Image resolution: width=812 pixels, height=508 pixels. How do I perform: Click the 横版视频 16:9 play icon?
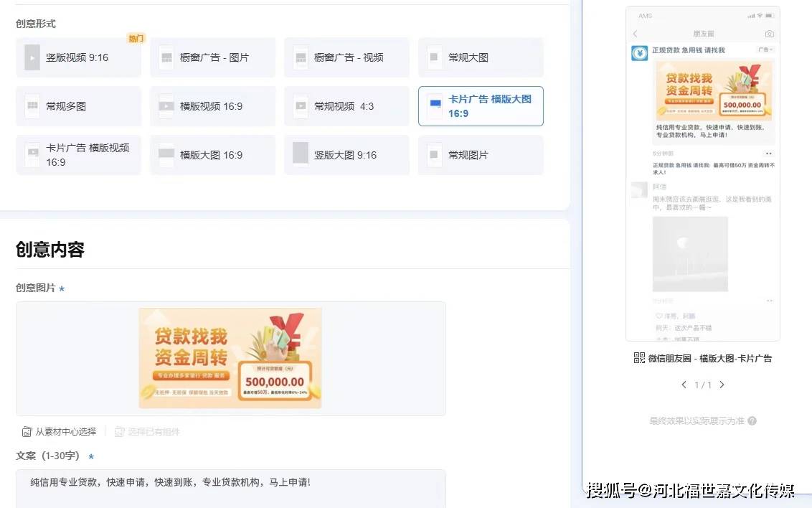(166, 106)
